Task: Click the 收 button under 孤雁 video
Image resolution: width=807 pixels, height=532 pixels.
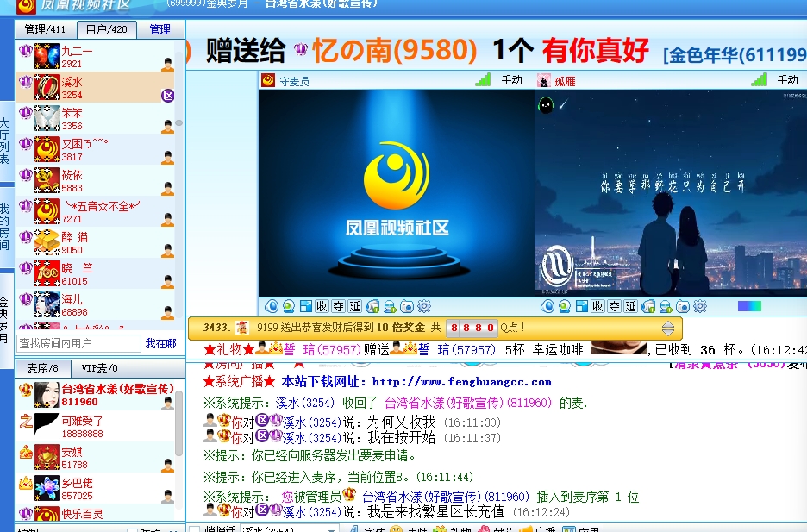Action: tap(598, 307)
